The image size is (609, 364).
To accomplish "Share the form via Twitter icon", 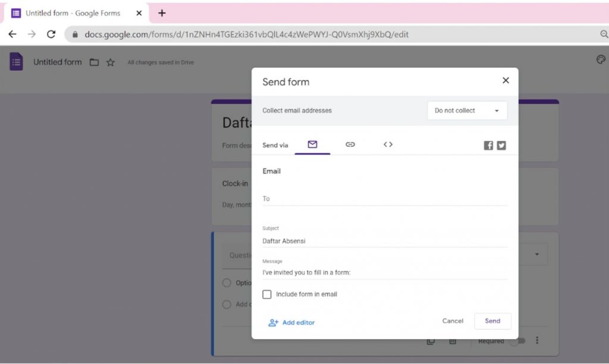I will pos(501,145).
